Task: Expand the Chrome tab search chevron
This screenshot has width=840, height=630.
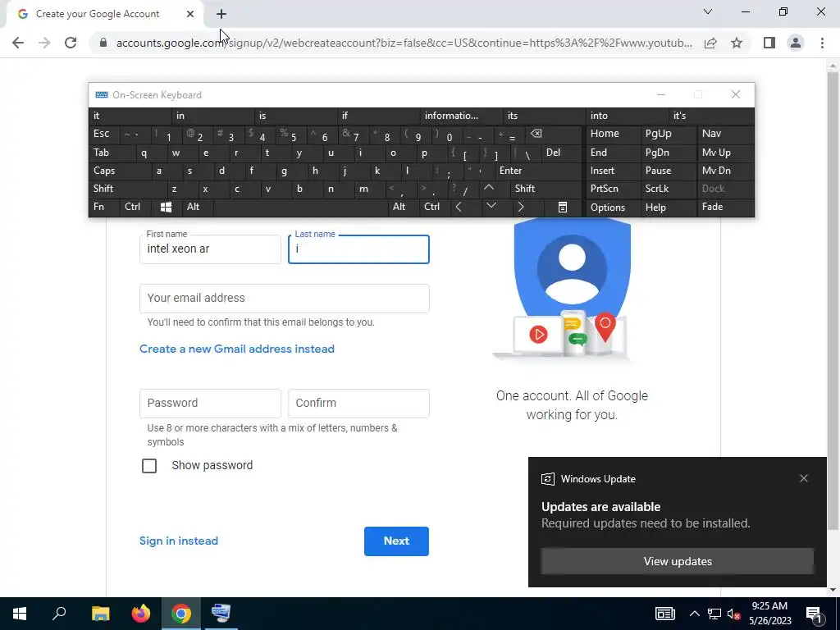Action: click(x=708, y=11)
